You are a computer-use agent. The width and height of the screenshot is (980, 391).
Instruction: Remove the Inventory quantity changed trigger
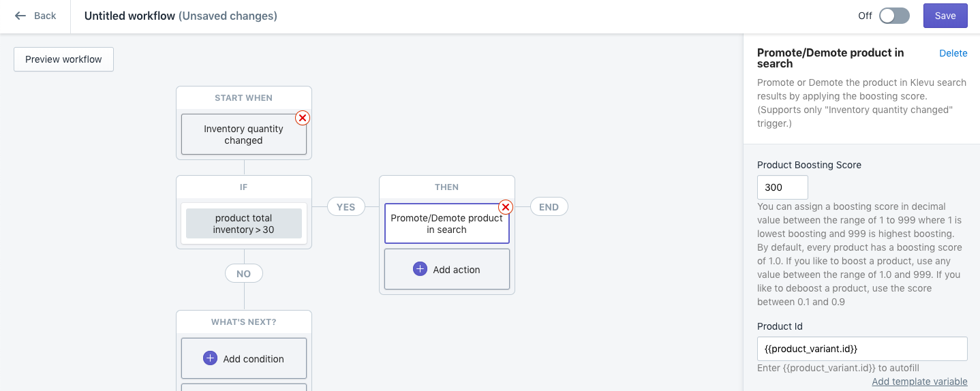point(302,118)
